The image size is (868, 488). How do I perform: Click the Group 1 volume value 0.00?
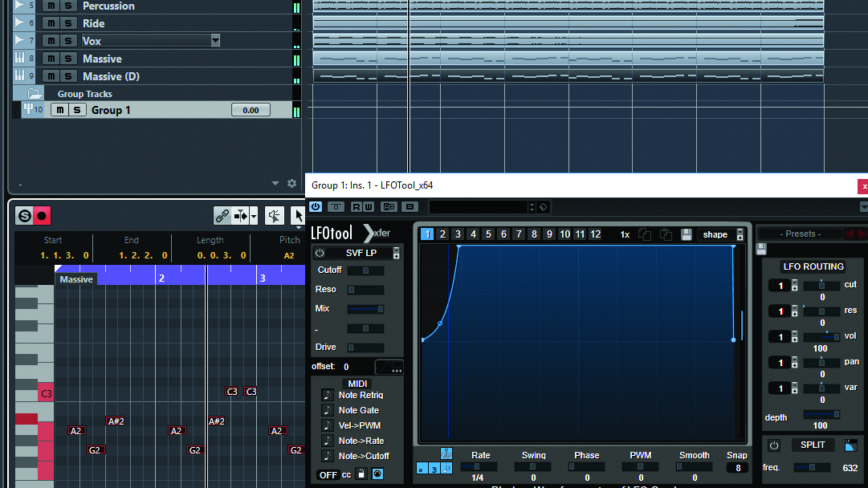tap(251, 110)
